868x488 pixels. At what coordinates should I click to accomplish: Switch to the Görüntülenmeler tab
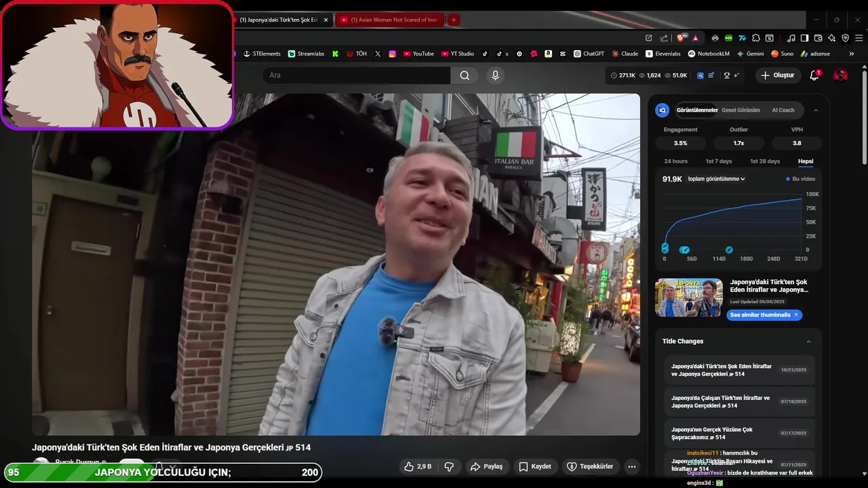pyautogui.click(x=697, y=110)
